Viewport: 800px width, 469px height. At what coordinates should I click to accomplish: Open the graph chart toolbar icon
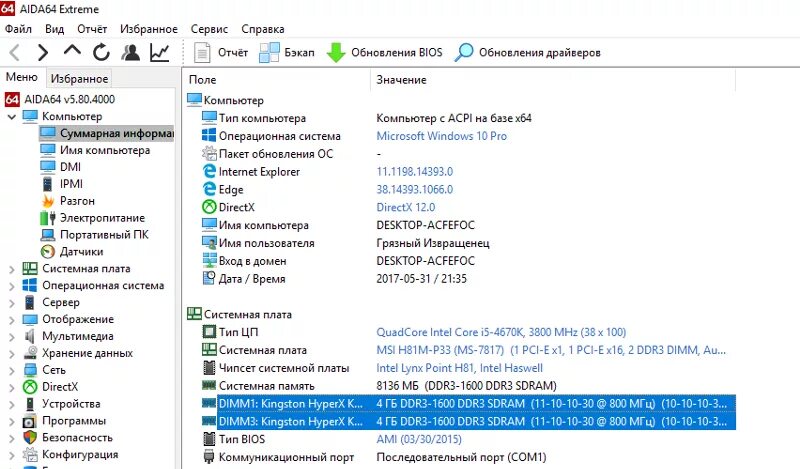[160, 52]
